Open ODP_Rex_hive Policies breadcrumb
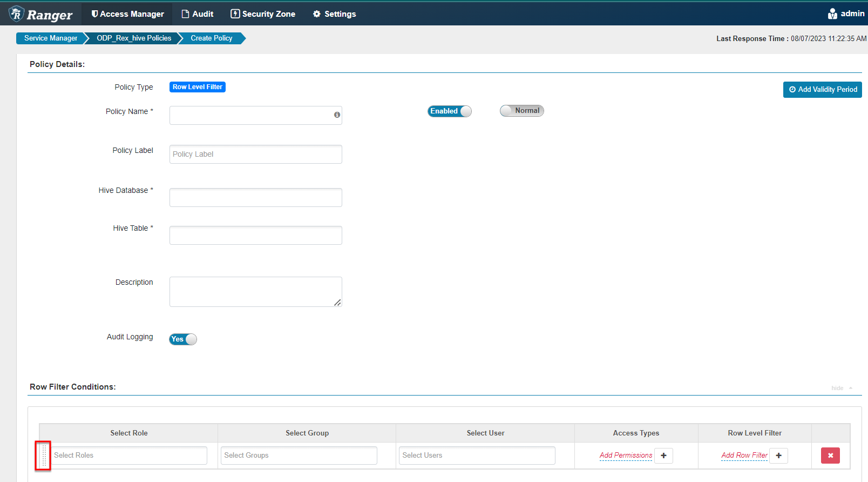The height and width of the screenshot is (482, 868). coord(134,38)
